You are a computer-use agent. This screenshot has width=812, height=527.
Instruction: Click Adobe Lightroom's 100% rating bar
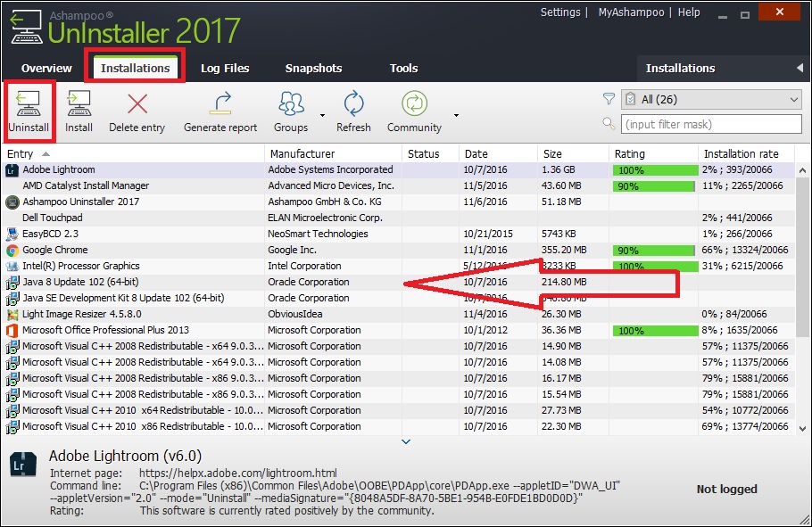click(654, 169)
